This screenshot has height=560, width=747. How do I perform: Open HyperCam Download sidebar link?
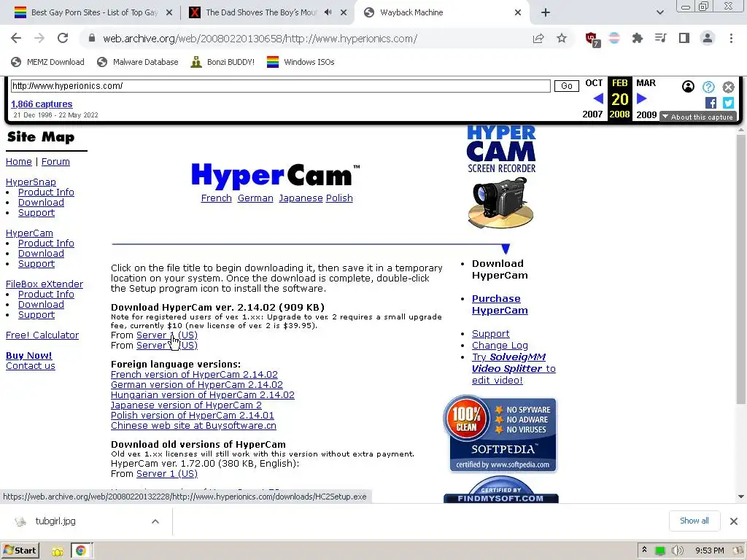[x=41, y=253]
